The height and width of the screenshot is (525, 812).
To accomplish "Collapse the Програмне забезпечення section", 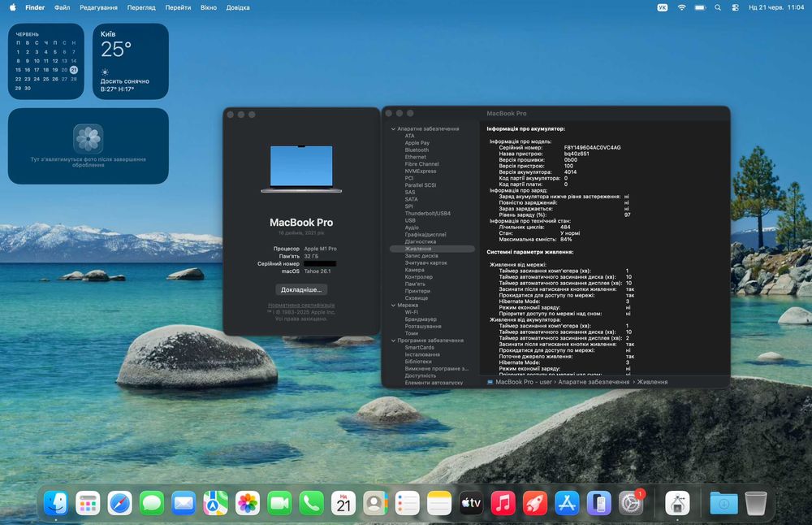I will [393, 341].
